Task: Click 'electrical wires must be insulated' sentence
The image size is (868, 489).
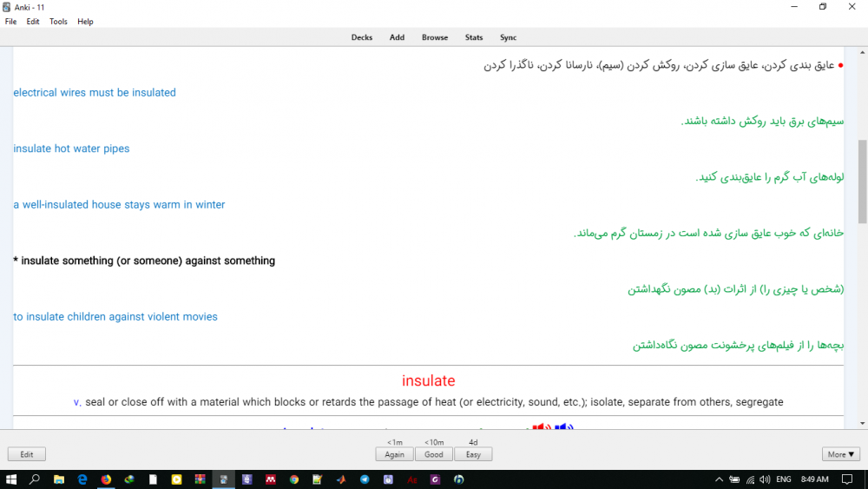Action: point(95,92)
